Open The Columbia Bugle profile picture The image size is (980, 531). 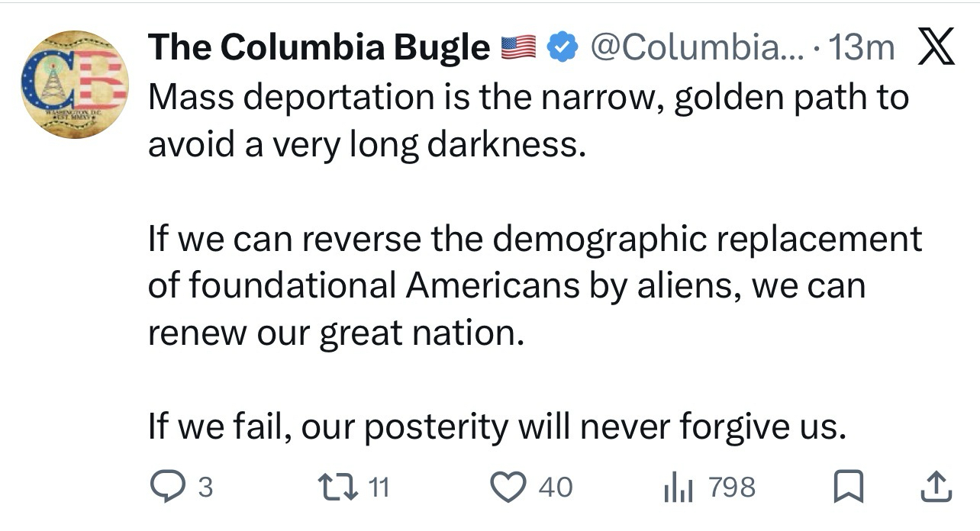tap(73, 84)
